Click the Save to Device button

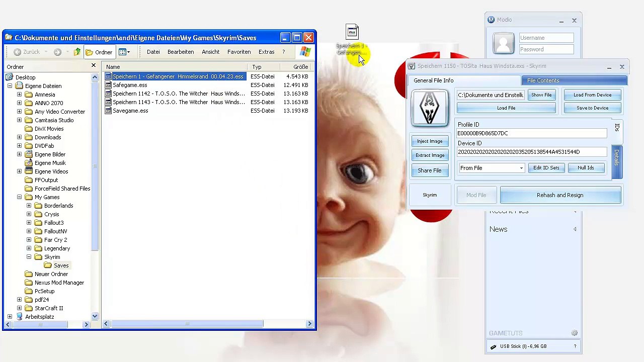tap(592, 108)
